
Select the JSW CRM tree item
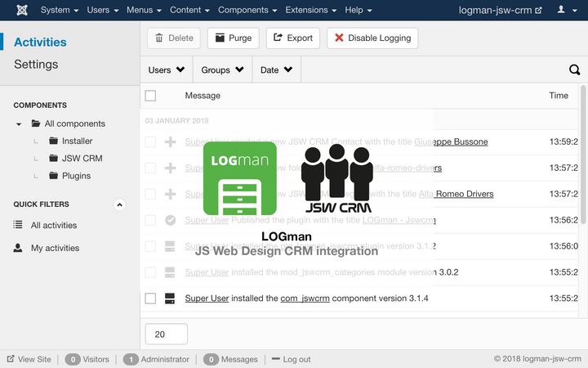tap(82, 159)
